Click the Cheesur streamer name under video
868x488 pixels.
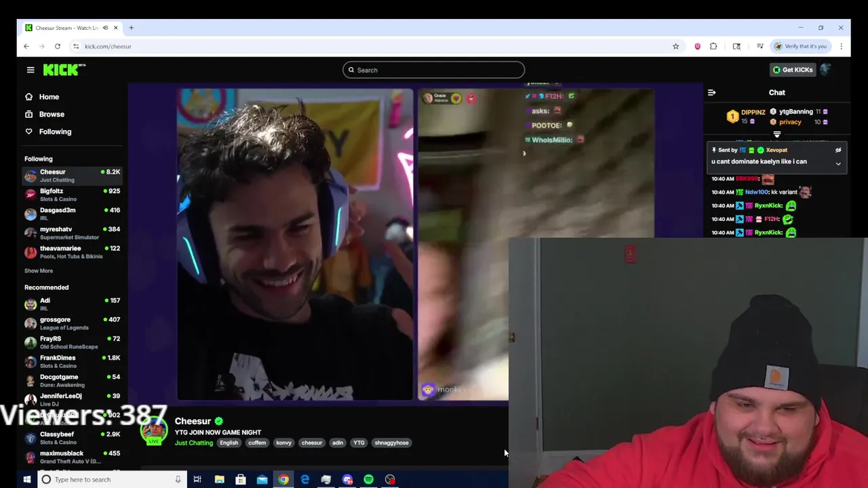click(x=193, y=421)
